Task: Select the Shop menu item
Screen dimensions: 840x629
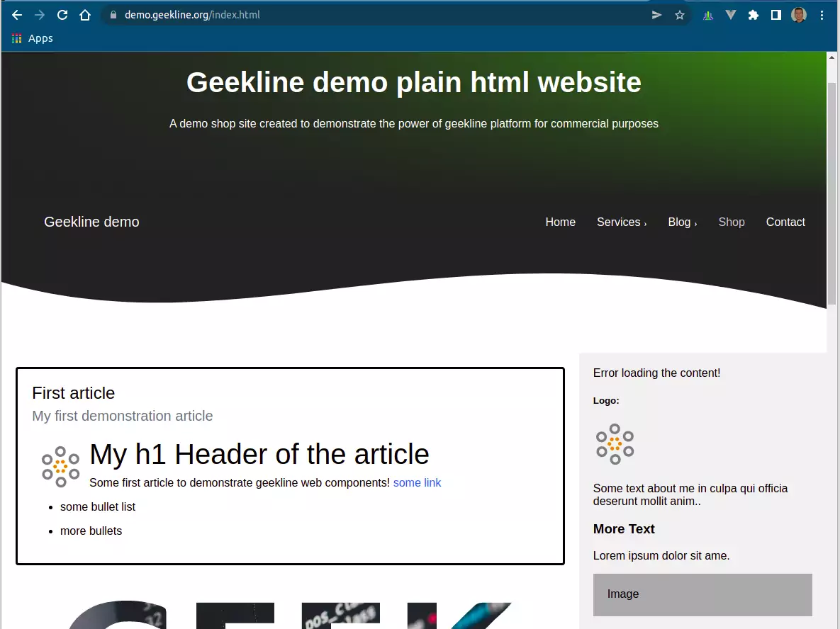Action: coord(732,222)
